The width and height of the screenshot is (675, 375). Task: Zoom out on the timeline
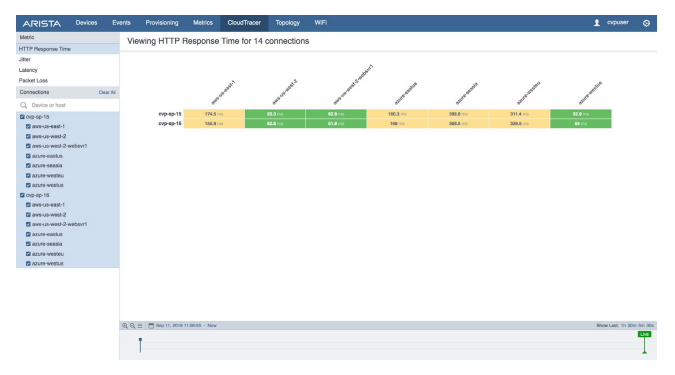click(x=133, y=326)
